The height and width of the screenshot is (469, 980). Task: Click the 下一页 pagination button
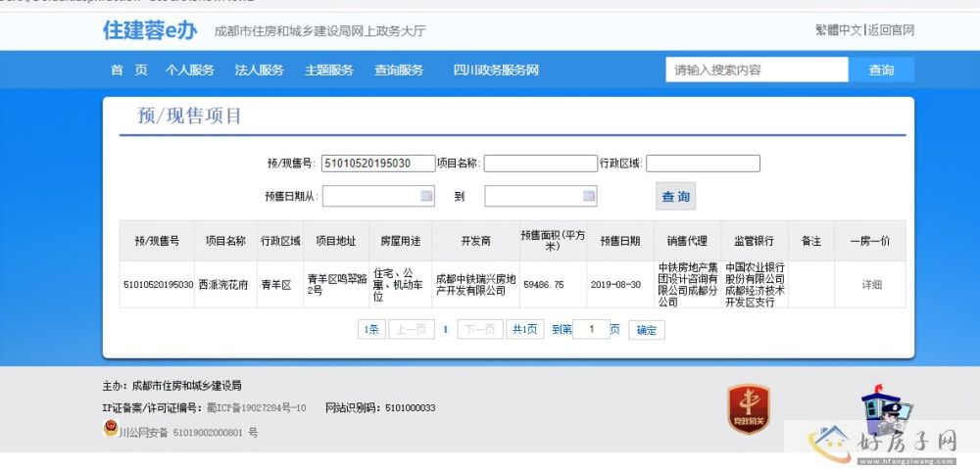(x=480, y=330)
